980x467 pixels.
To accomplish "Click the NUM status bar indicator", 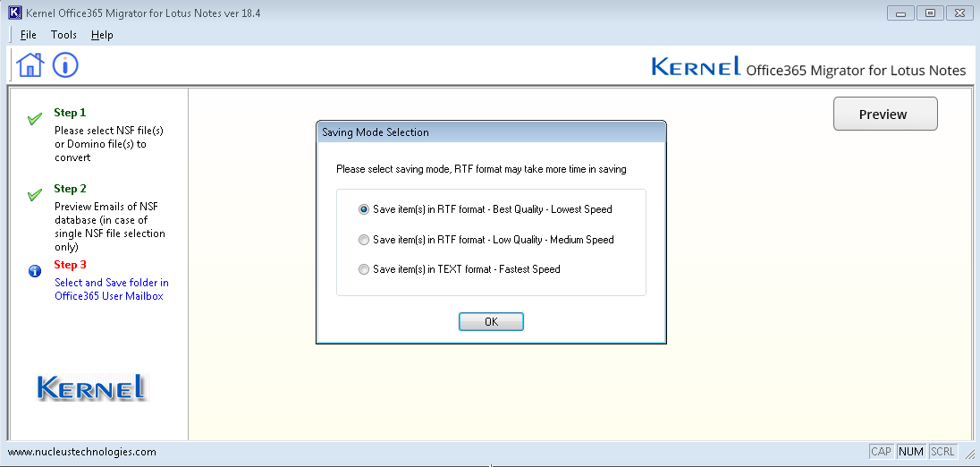I will 910,452.
